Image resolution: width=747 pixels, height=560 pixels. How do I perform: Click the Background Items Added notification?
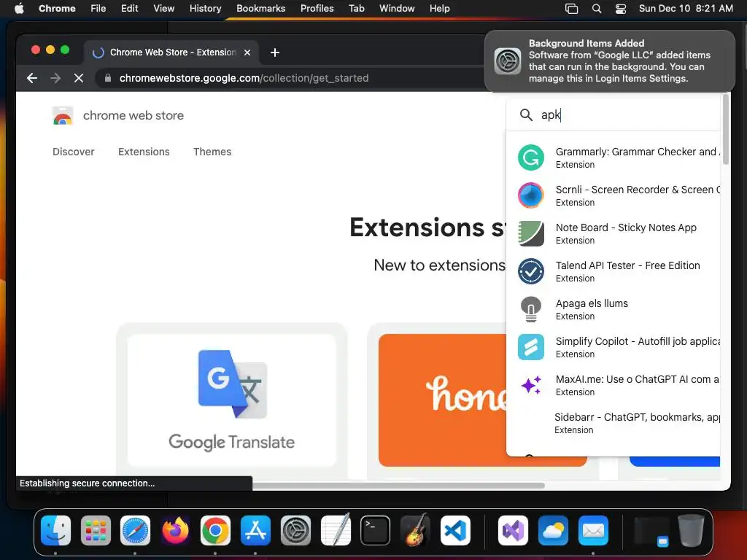(x=609, y=61)
